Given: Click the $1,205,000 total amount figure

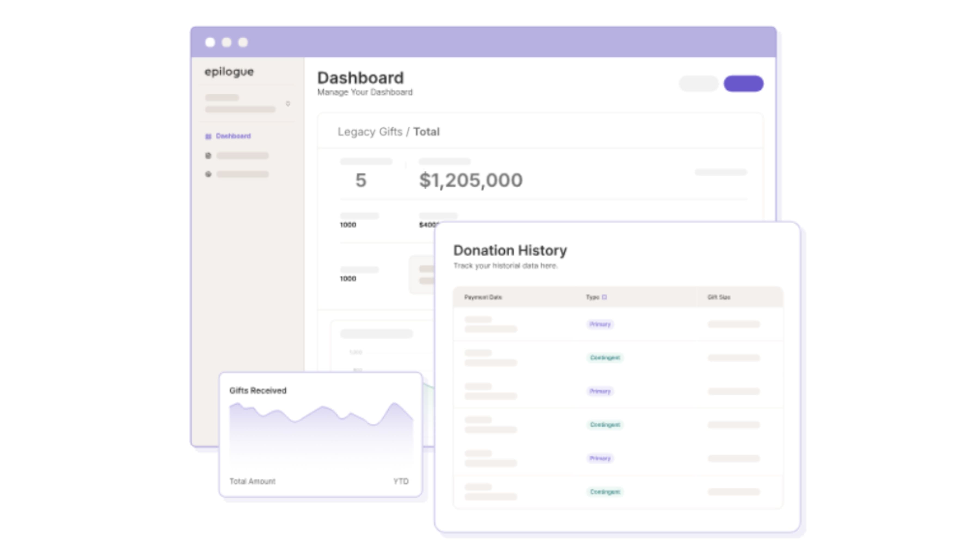Looking at the screenshot, I should 471,180.
